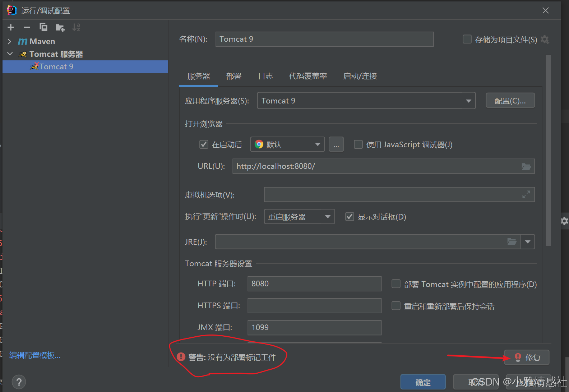Enable deploying applications configured in Tomcat instance
Viewport: 569px width, 392px height.
tap(396, 284)
